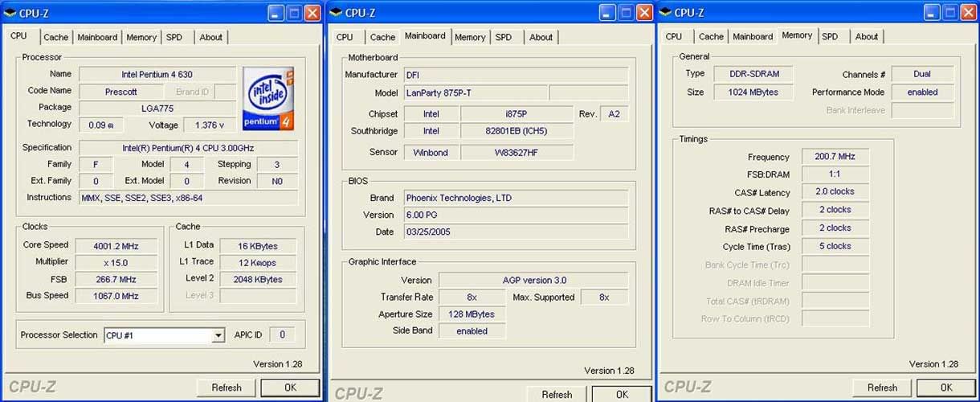This screenshot has height=402, width=980.
Task: Click the Channels # value 'Dual'
Action: pyautogui.click(x=922, y=74)
